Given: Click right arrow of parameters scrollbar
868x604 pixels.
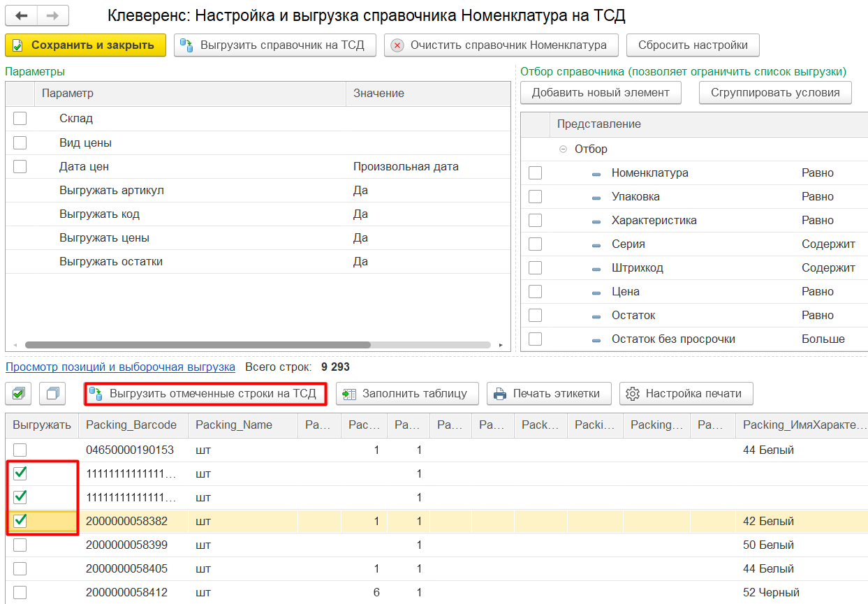Looking at the screenshot, I should click(x=501, y=345).
